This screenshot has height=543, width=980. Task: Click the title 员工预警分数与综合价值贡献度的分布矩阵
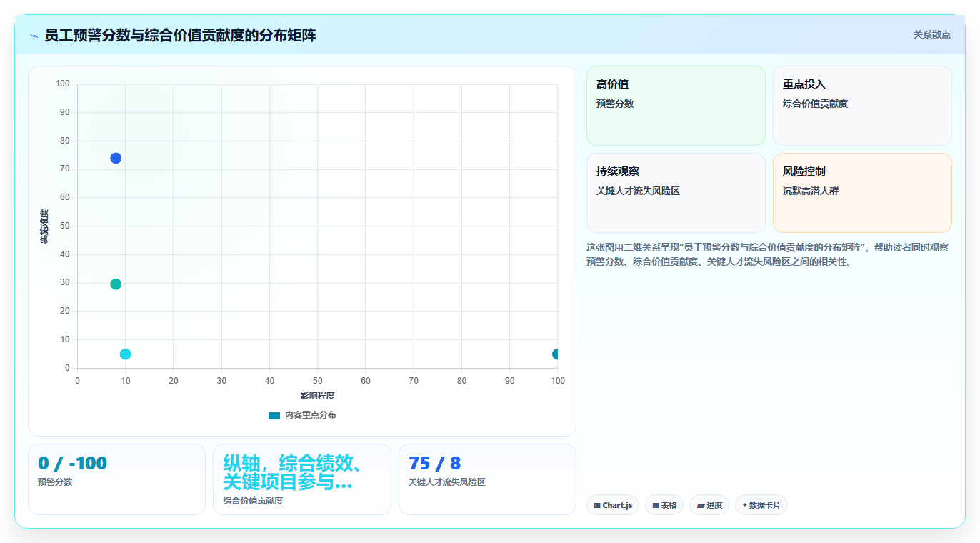pyautogui.click(x=180, y=36)
